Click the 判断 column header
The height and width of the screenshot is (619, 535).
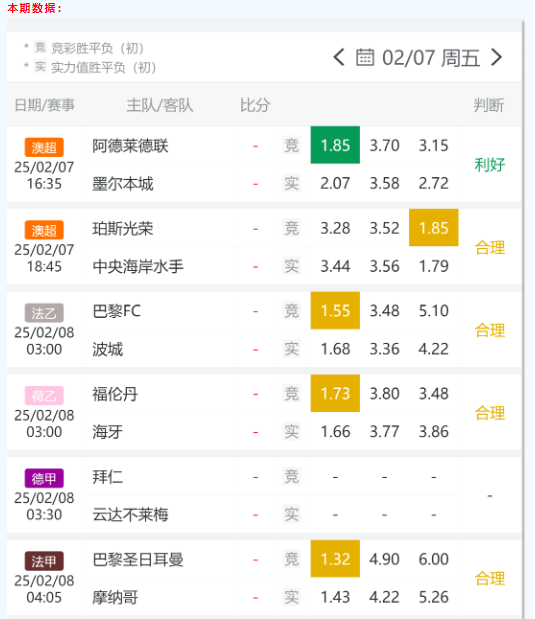(x=489, y=105)
